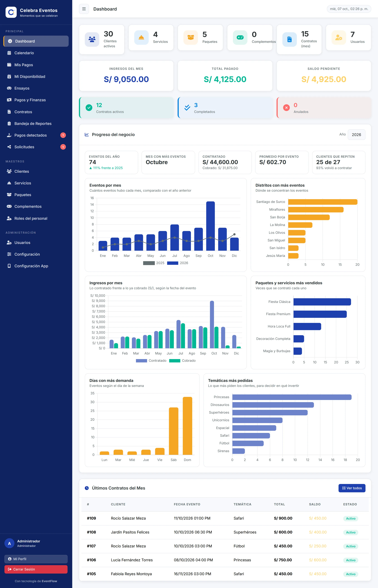Click client name Jardín Pasitos Felices
The height and width of the screenshot is (588, 378).
[x=130, y=532]
